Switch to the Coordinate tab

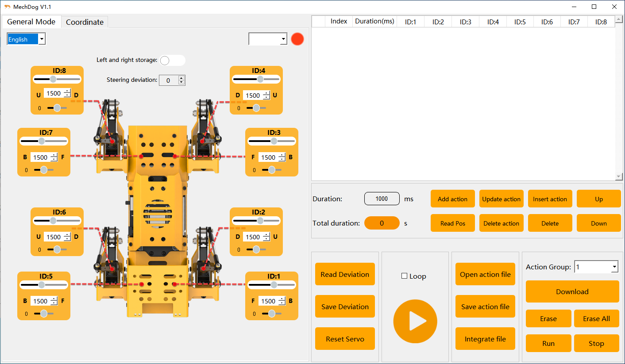pyautogui.click(x=85, y=22)
